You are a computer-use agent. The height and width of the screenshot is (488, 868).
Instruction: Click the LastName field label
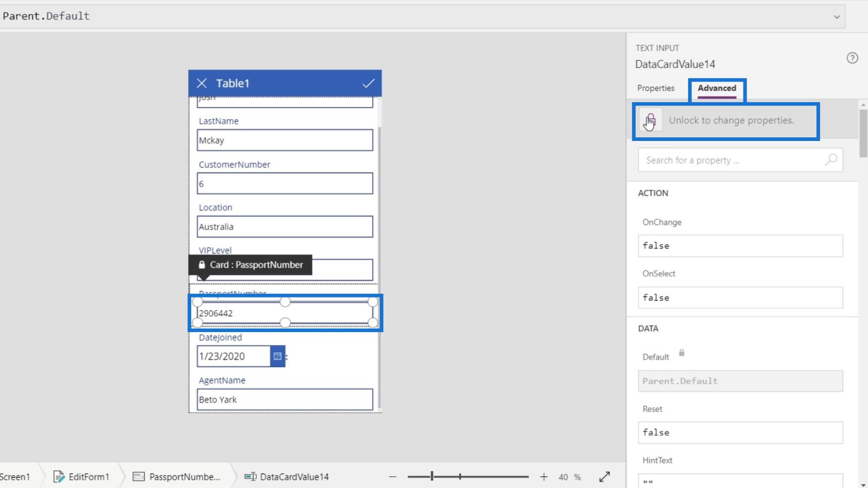(x=219, y=121)
